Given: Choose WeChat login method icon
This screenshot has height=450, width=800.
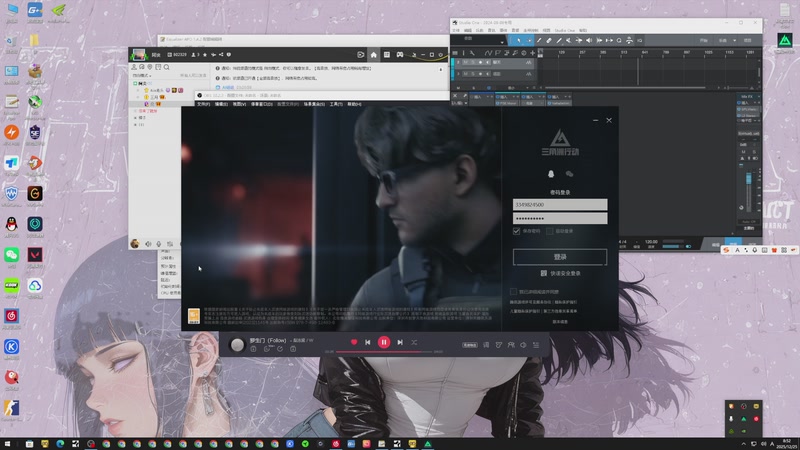Looking at the screenshot, I should tap(569, 174).
